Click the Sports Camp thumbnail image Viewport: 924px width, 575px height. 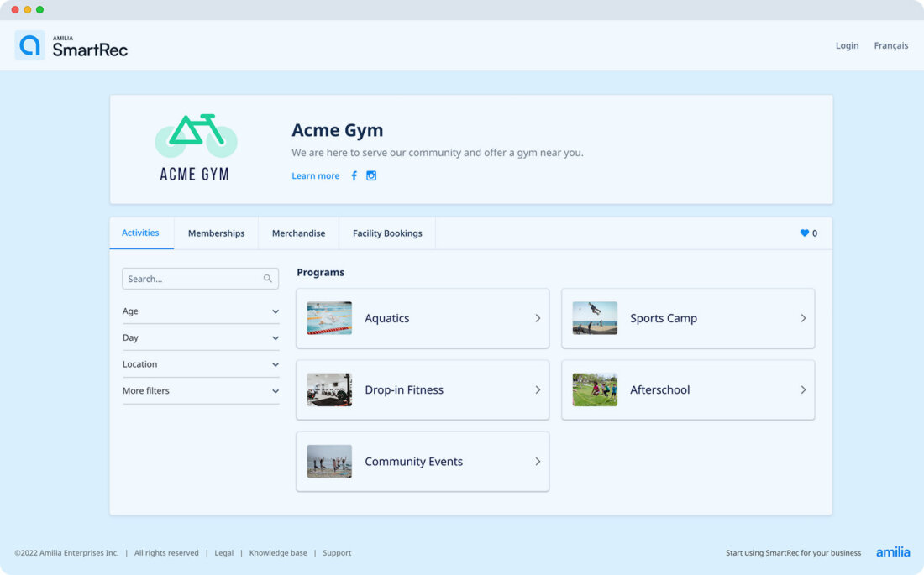tap(595, 319)
